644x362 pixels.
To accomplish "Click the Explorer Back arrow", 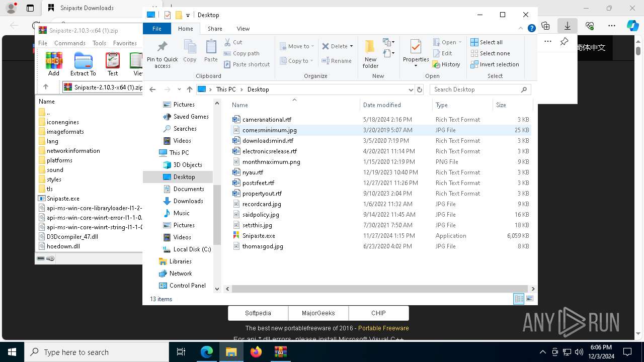I will 152,89.
